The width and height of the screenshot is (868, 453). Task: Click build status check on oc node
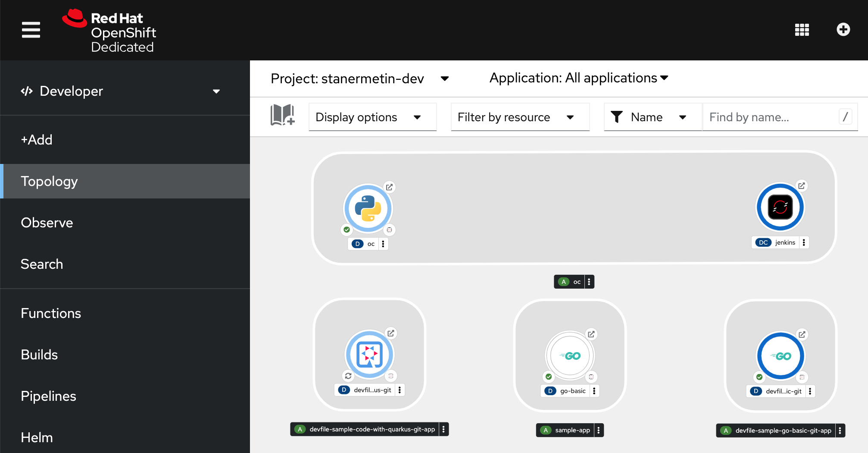point(347,230)
